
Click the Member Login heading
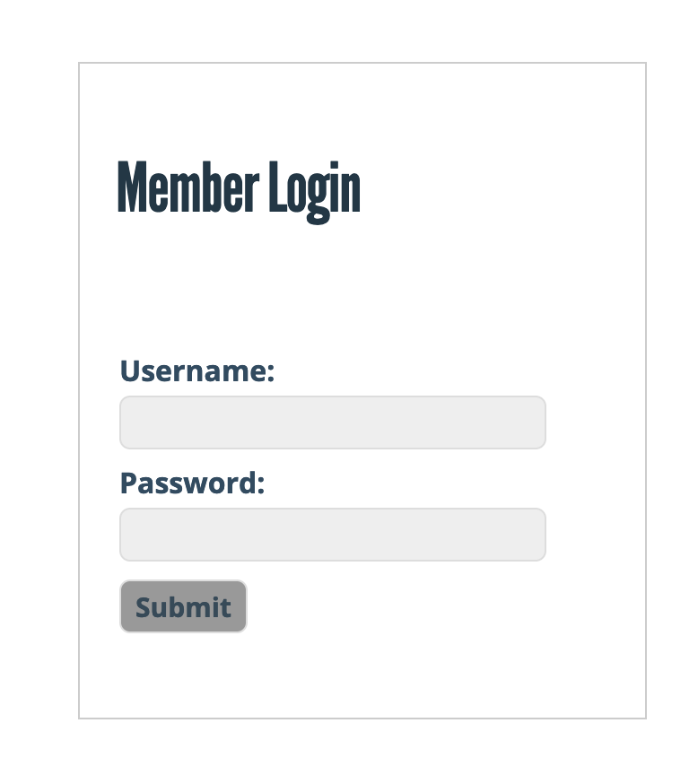coord(239,188)
